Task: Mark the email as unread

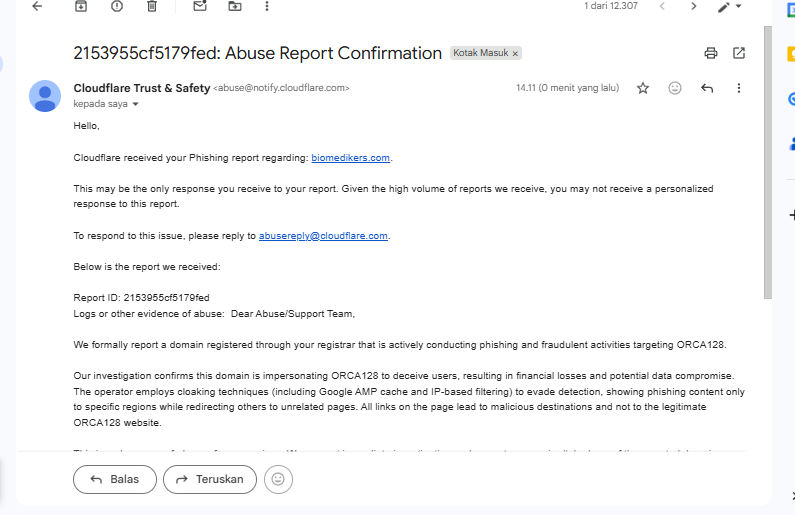Action: (x=200, y=6)
